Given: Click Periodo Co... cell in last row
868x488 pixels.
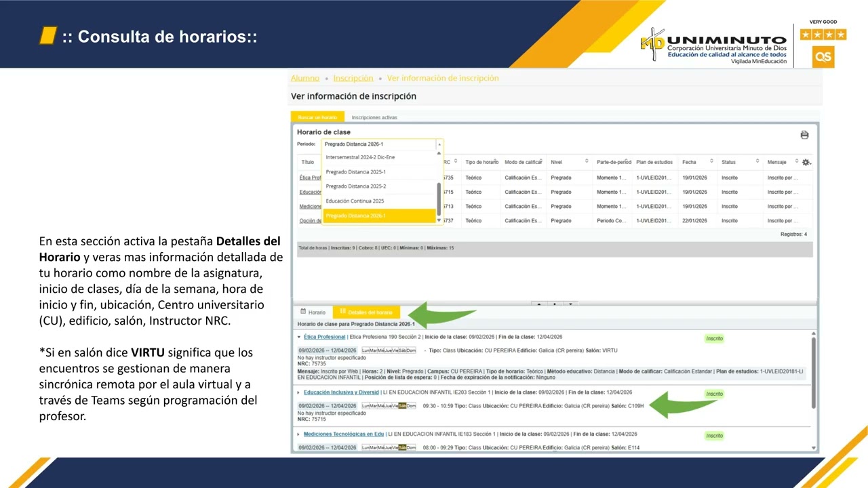Looking at the screenshot, I should (612, 220).
